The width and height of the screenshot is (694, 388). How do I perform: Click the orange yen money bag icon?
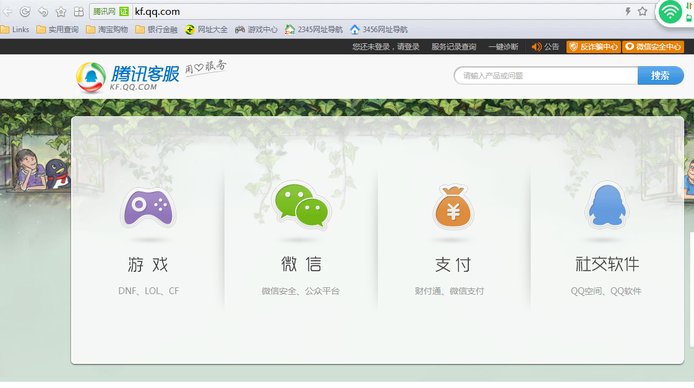(453, 207)
